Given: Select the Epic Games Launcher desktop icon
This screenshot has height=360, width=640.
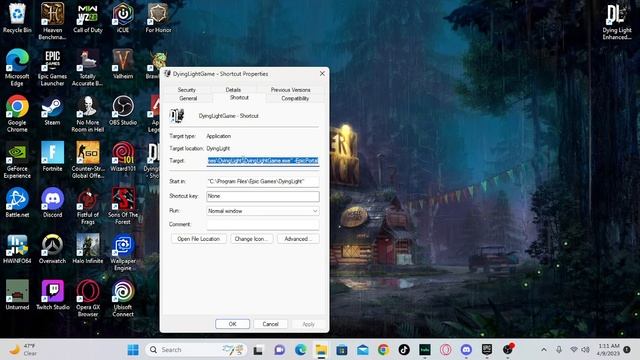Looking at the screenshot, I should (x=52, y=67).
